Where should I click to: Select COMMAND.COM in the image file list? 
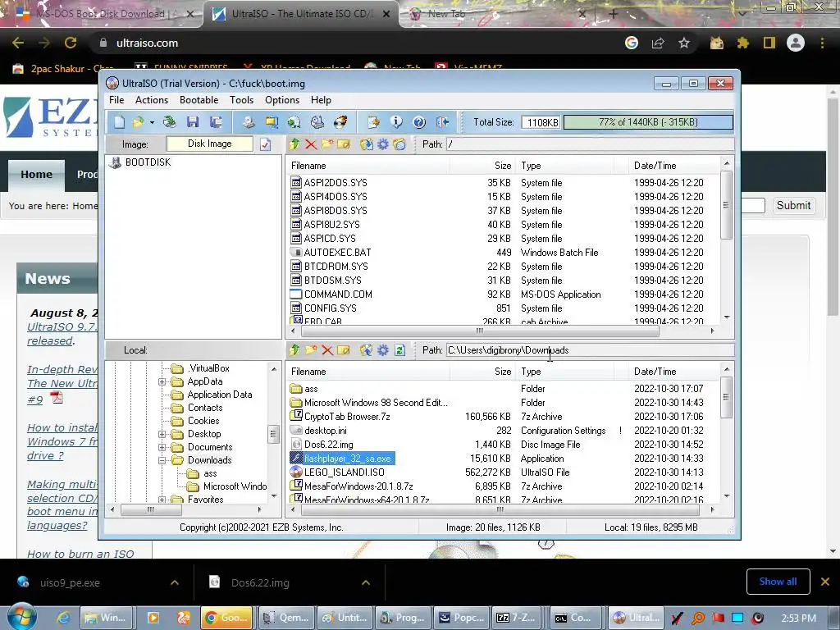coord(338,294)
